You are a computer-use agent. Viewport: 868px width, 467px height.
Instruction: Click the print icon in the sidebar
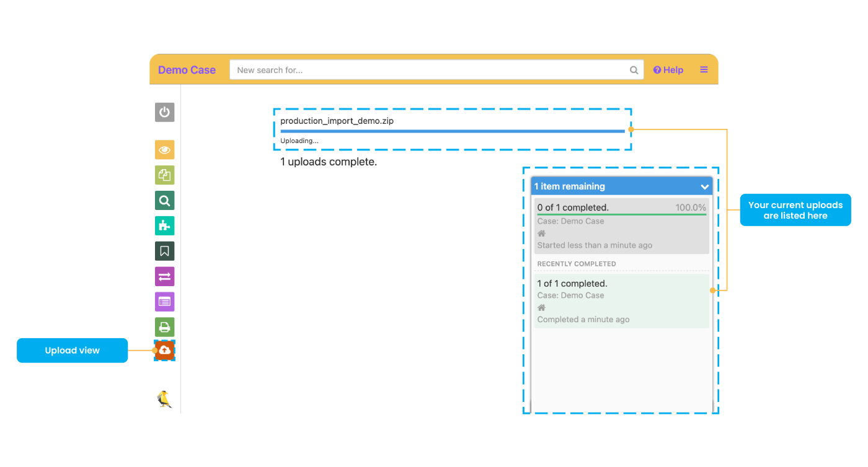tap(164, 326)
